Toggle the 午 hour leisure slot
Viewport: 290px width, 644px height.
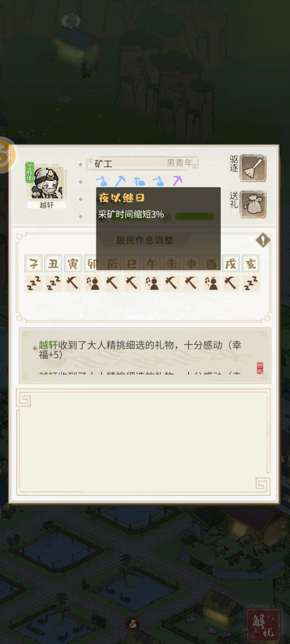(152, 283)
